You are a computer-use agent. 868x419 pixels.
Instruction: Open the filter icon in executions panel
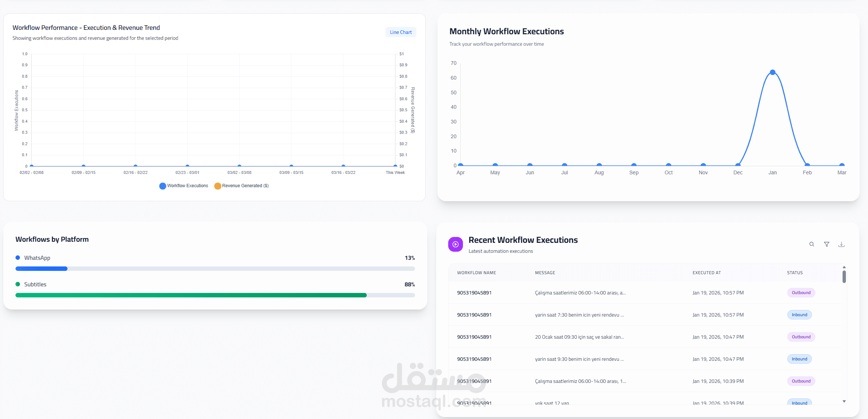point(827,244)
